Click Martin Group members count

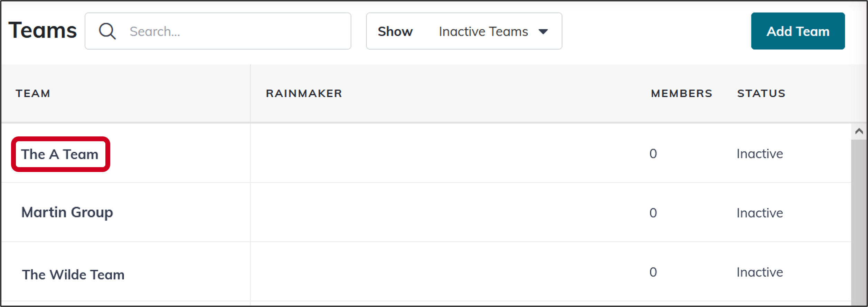[x=653, y=213]
